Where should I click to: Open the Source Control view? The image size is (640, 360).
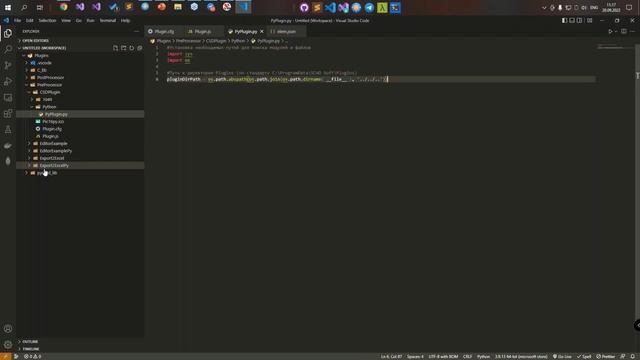[x=8, y=65]
